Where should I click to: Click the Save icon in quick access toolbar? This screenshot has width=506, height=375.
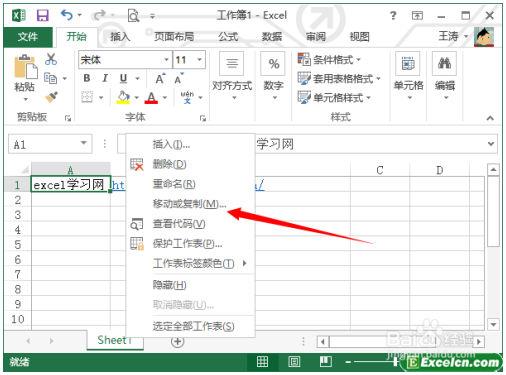coord(42,15)
